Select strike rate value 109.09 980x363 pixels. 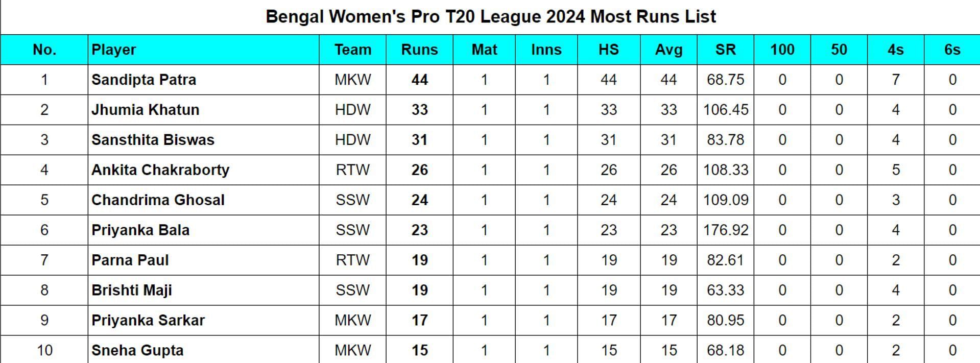click(725, 200)
